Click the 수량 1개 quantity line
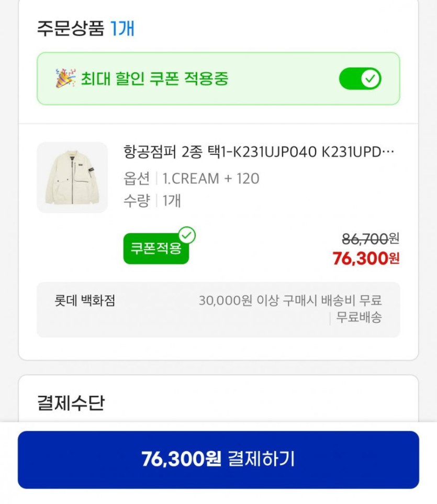The width and height of the screenshot is (437, 504). pos(152,200)
